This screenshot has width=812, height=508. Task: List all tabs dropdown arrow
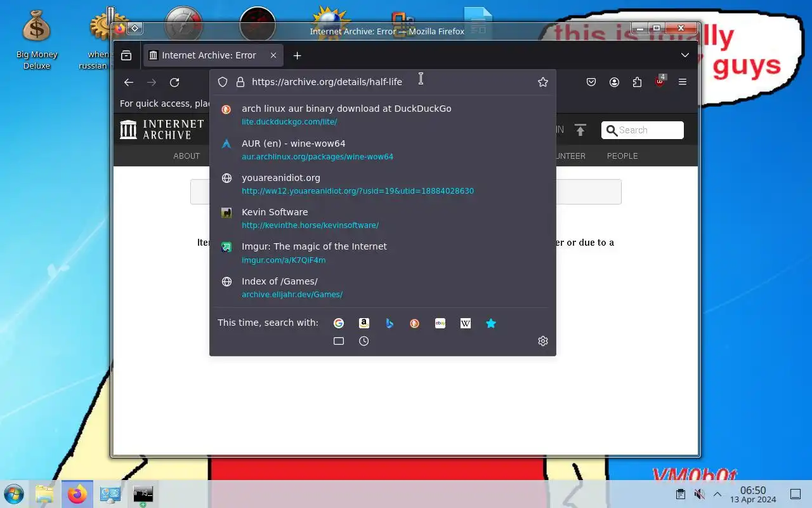click(685, 55)
